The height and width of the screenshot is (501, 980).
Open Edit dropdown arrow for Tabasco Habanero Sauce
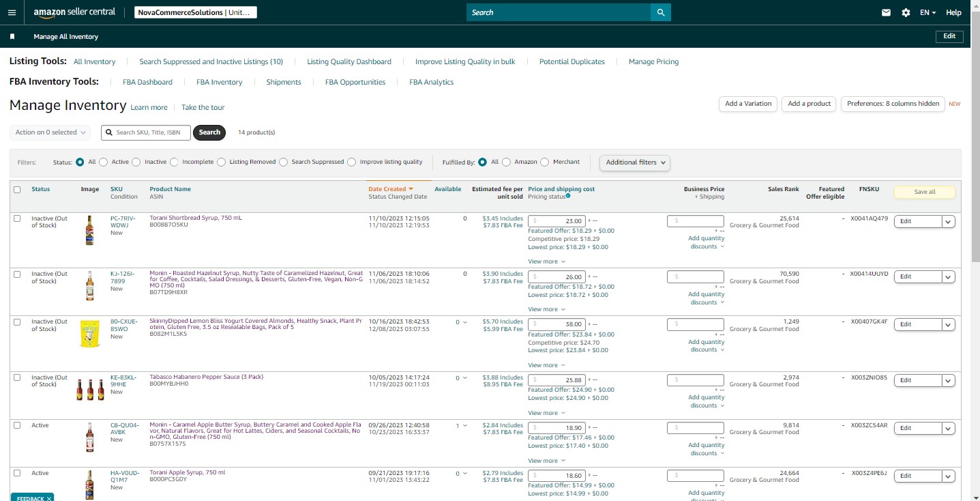click(949, 380)
